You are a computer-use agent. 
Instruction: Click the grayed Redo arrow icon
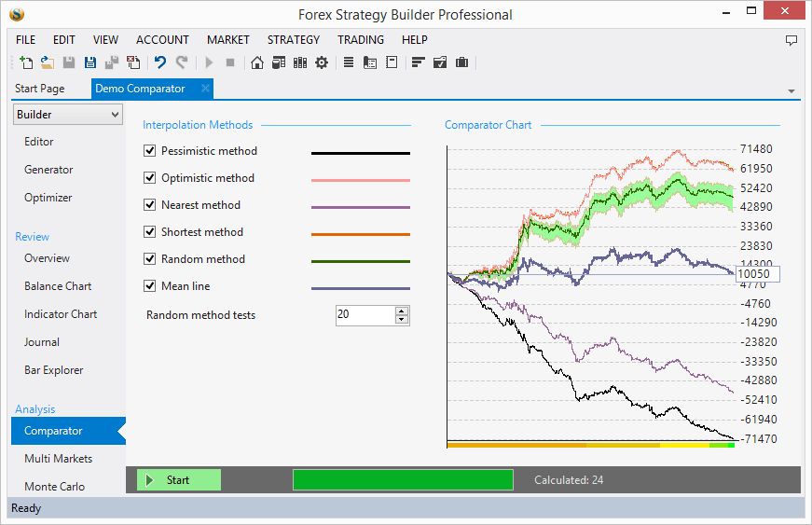pyautogui.click(x=182, y=62)
